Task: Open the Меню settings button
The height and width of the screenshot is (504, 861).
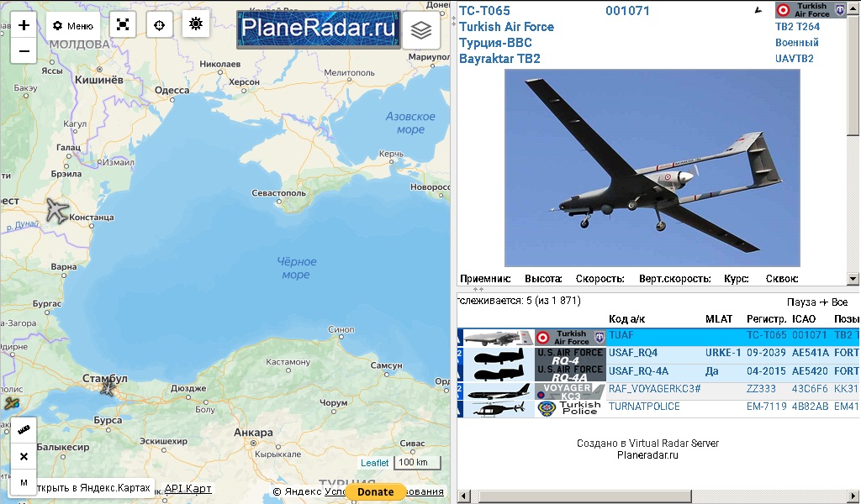Action: click(73, 26)
